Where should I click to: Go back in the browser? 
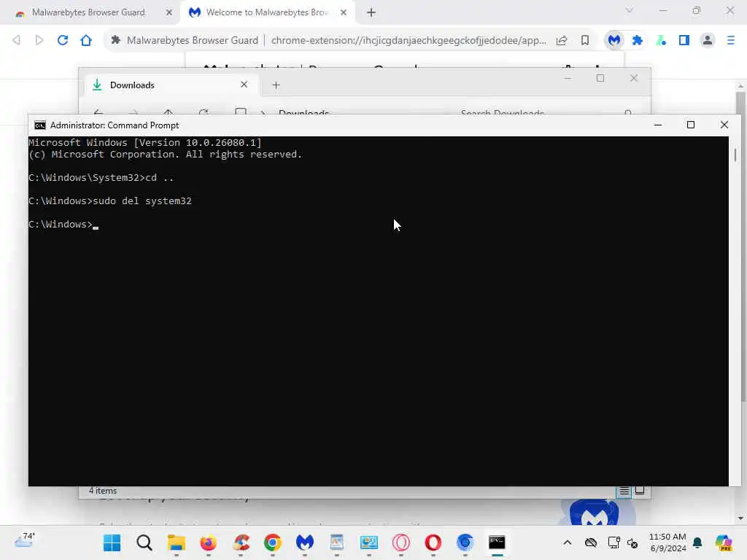tap(16, 41)
